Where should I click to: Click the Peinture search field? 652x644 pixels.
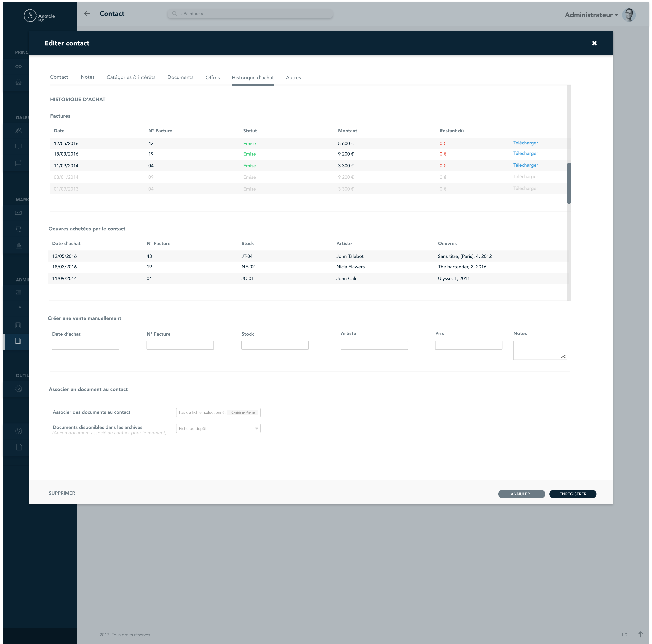[250, 14]
